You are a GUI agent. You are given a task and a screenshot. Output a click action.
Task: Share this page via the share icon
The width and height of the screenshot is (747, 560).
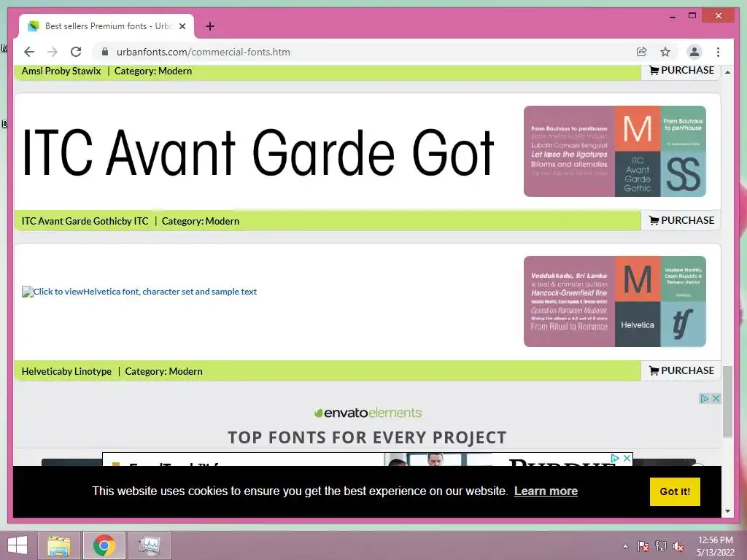tap(642, 52)
